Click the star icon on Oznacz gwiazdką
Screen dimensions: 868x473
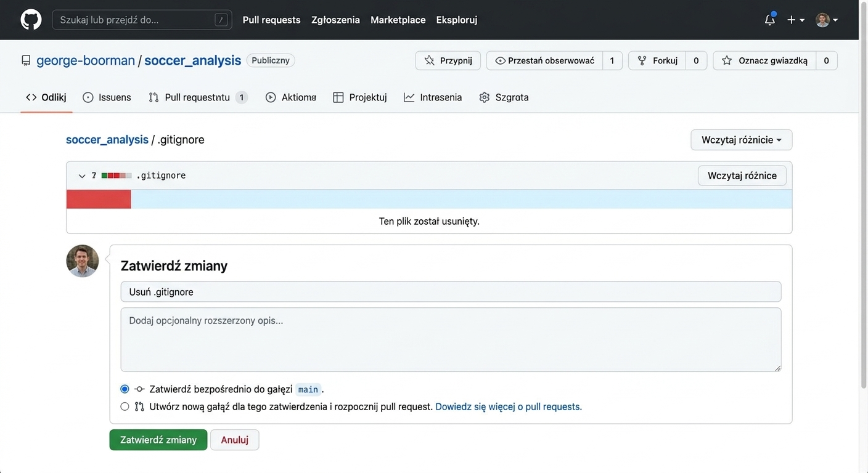click(727, 60)
